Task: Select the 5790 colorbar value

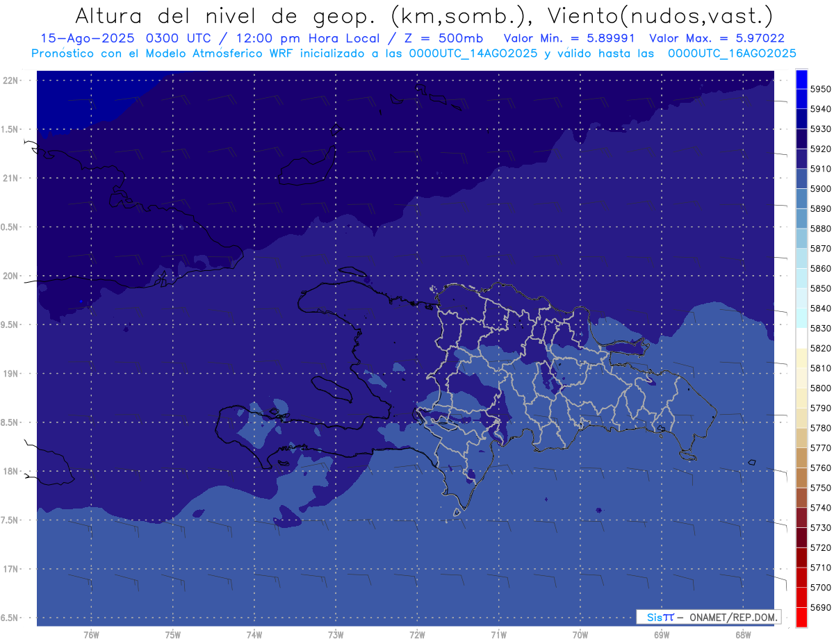Action: [x=821, y=408]
